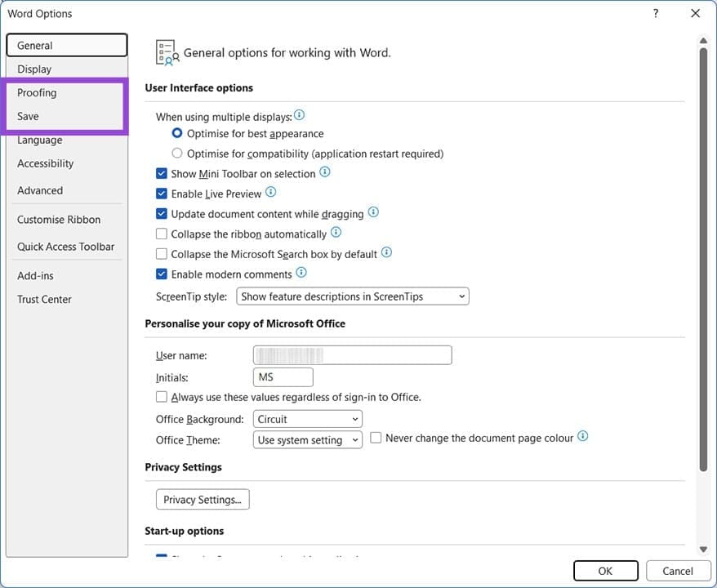Click the info icon beside multiple displays setting
Viewport: 717px width, 588px height.
coord(299,115)
